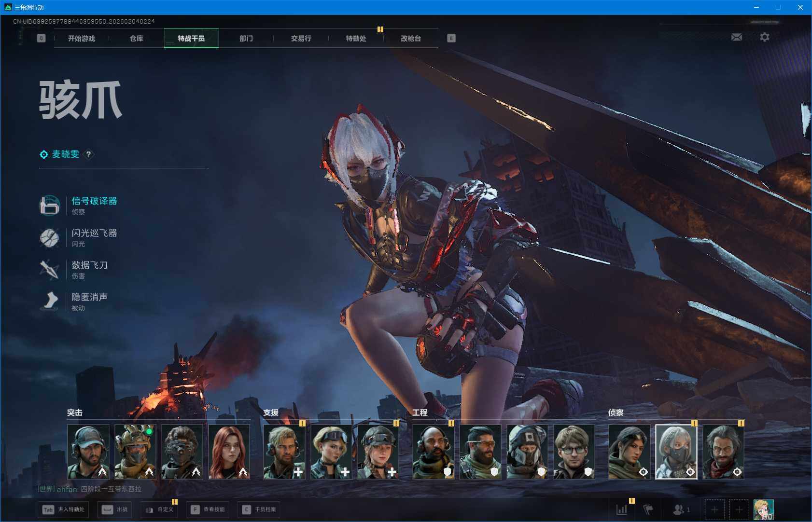
Task: Click the 自定义 customize button
Action: pos(159,509)
